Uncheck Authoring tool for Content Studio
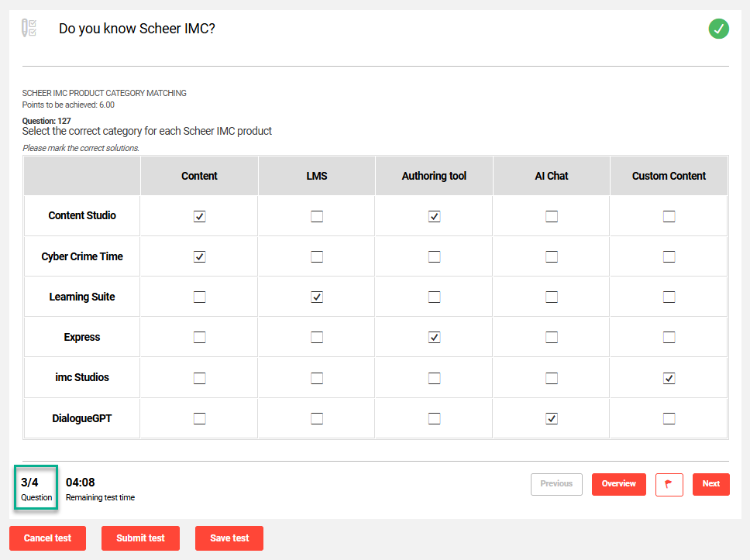Image resolution: width=750 pixels, height=560 pixels. coord(435,216)
